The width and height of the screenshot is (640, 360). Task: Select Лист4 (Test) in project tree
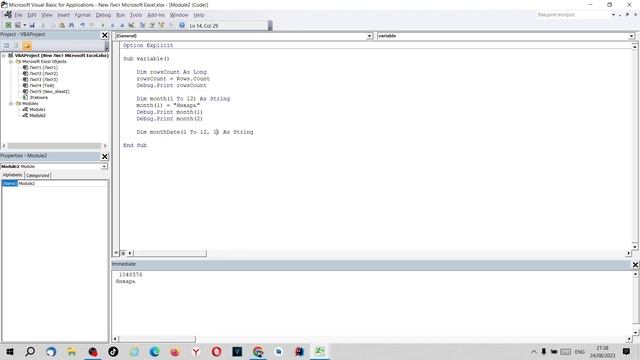click(x=42, y=86)
